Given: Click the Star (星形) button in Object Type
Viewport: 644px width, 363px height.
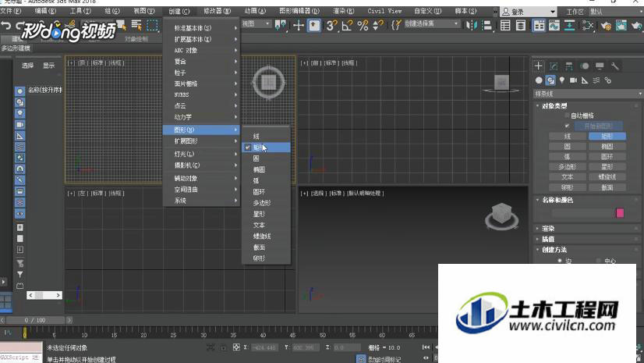Looking at the screenshot, I should (x=607, y=166).
